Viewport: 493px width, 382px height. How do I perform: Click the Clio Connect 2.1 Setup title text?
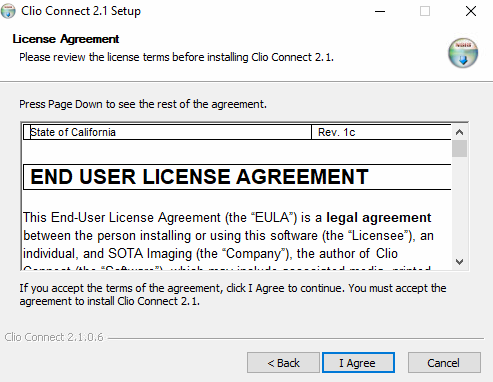tap(81, 11)
